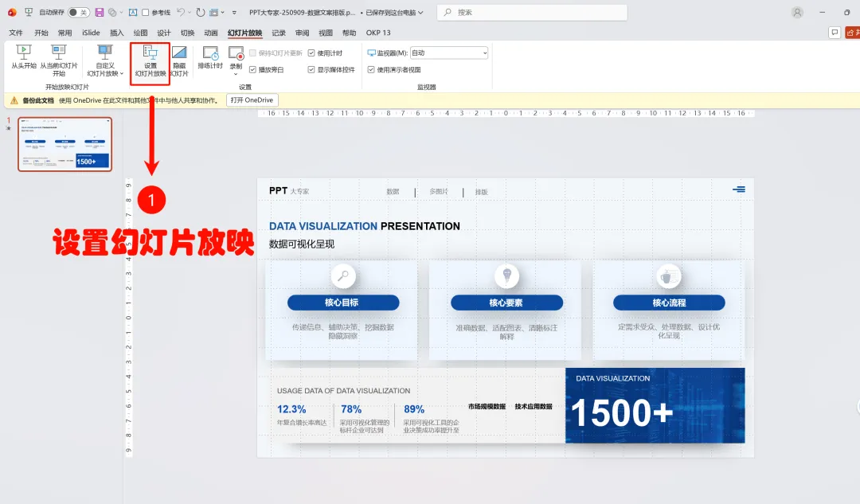Click the Undo arrow icon
The image size is (860, 504).
point(181,12)
